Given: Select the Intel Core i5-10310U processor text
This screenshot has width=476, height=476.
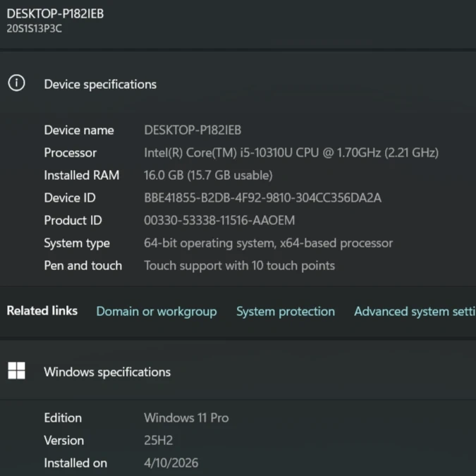Looking at the screenshot, I should (x=291, y=152).
